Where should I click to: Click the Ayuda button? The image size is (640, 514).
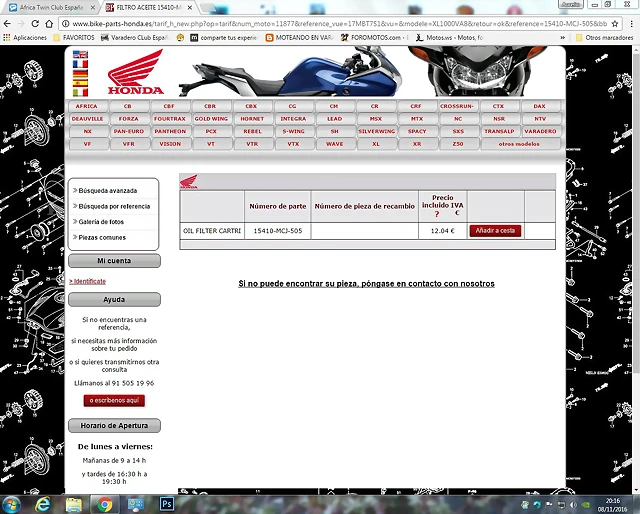(114, 299)
